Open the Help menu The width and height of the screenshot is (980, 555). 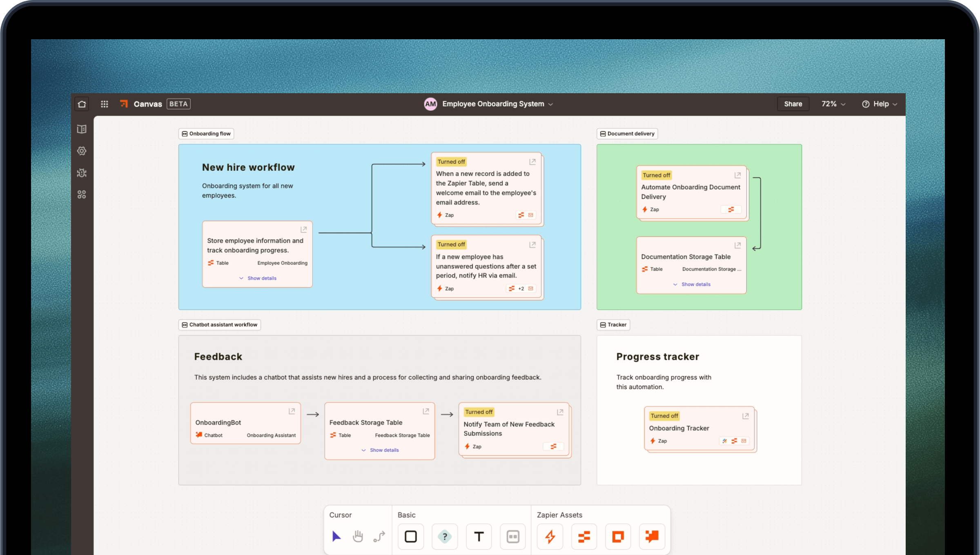880,104
